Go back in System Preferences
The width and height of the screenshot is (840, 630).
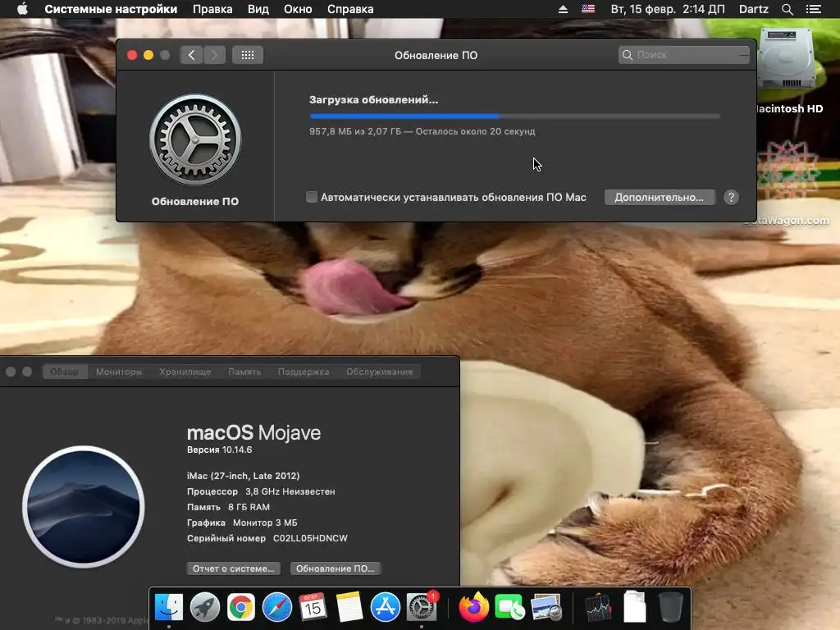coord(191,55)
